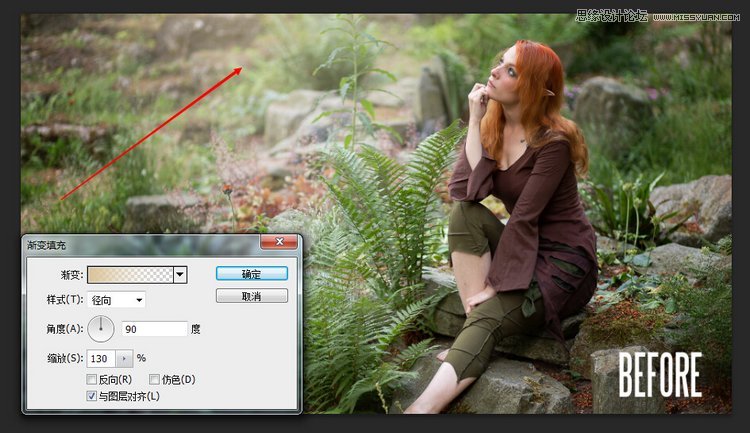Image resolution: width=750 pixels, height=433 pixels.
Task: Click the 角度(A) angle label
Action: pos(65,329)
